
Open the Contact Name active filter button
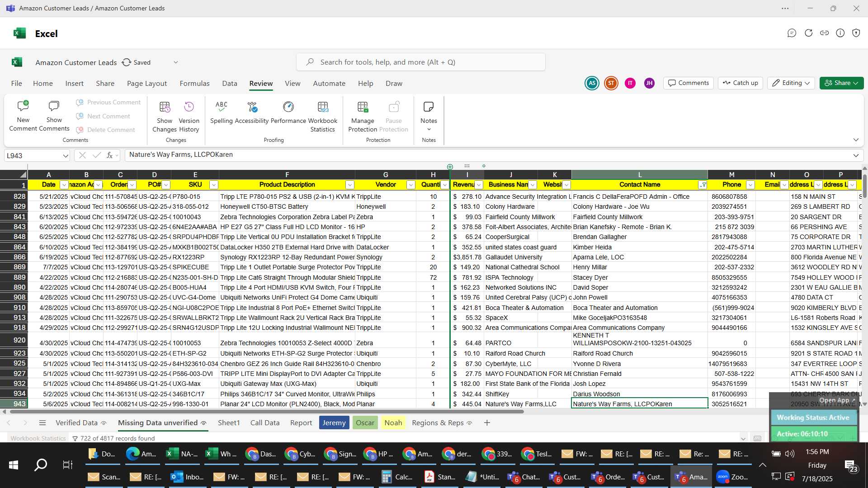coord(703,185)
